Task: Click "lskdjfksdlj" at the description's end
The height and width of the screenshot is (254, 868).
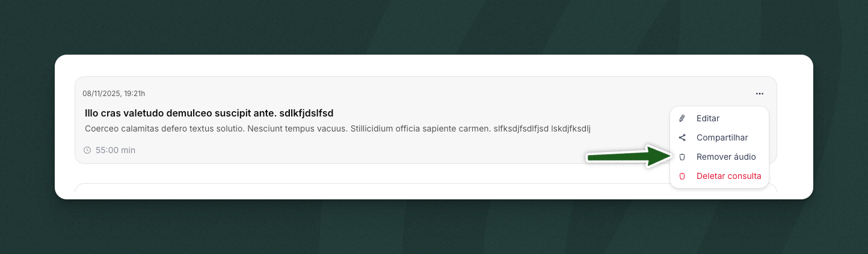Action: coord(567,129)
